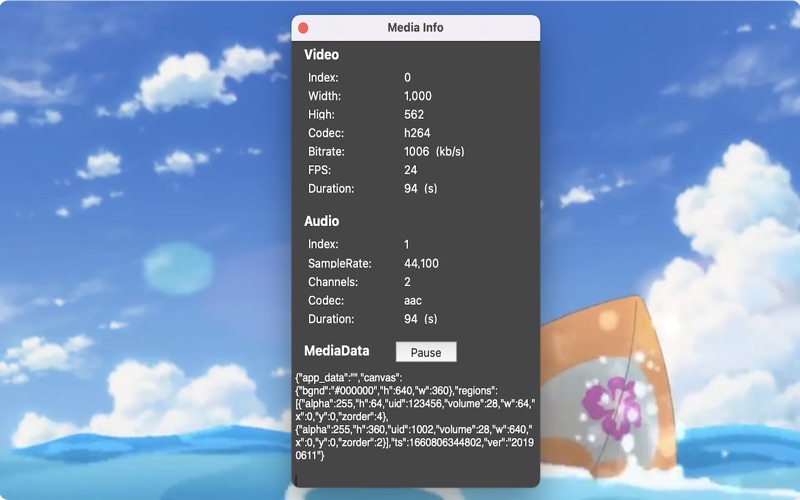Click the video Duration value 94 (s)

pyautogui.click(x=420, y=188)
